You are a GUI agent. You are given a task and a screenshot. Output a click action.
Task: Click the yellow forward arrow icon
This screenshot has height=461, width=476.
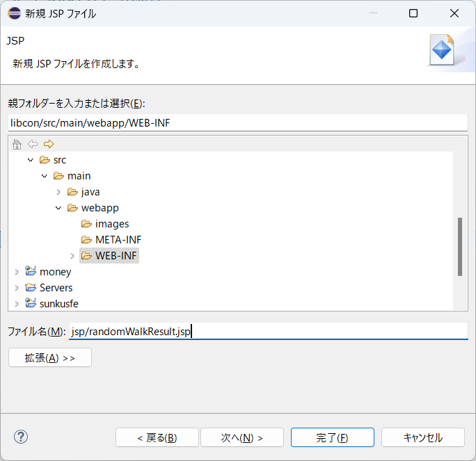click(49, 144)
